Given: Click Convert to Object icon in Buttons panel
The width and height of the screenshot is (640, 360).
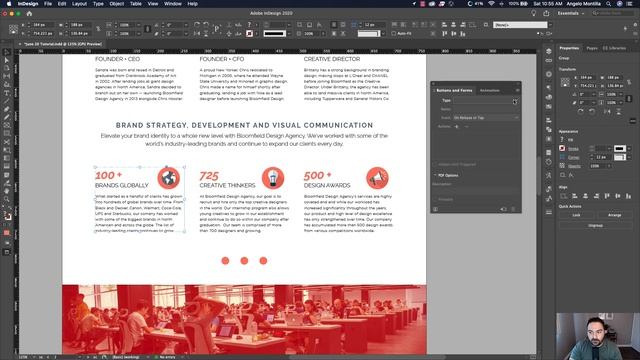Looking at the screenshot, I should tap(503, 209).
